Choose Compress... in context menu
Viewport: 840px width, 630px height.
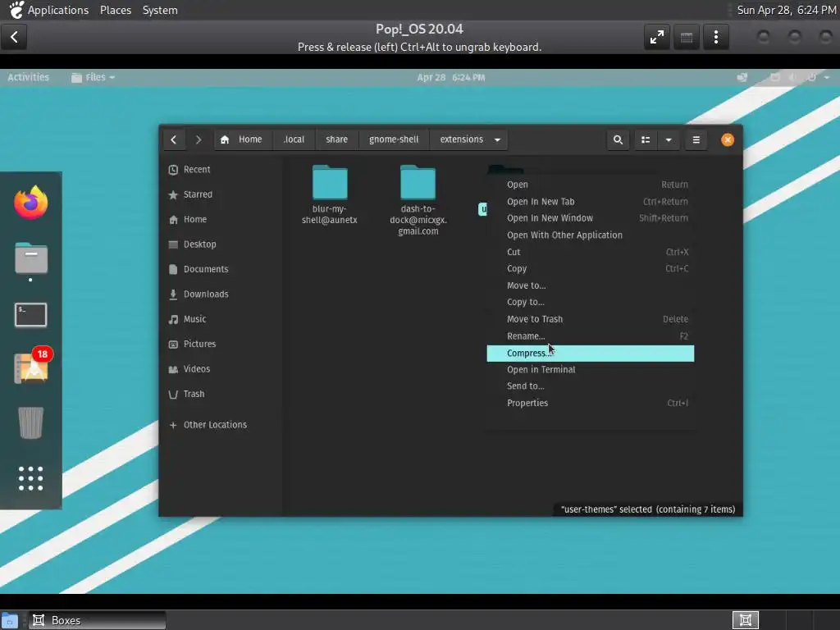pyautogui.click(x=591, y=354)
